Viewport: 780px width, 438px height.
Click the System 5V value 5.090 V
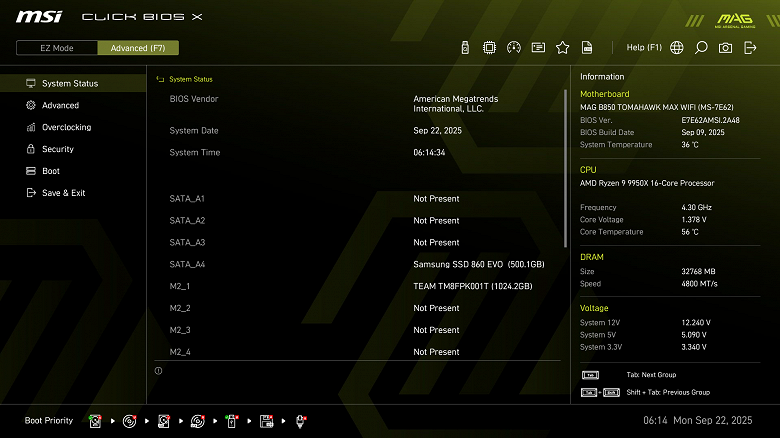pyautogui.click(x=694, y=335)
